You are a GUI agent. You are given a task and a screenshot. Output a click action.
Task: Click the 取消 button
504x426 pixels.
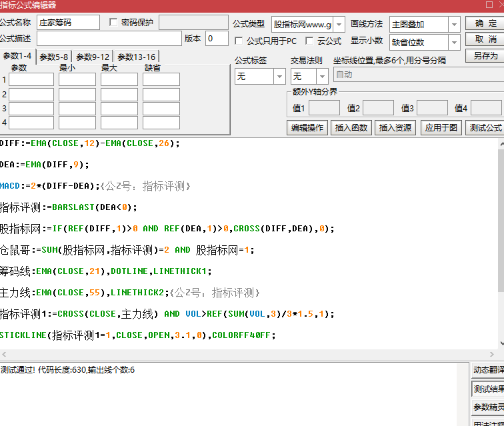485,39
